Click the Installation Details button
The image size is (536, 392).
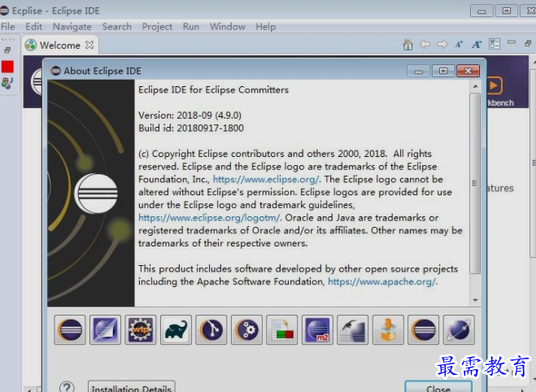[132, 386]
